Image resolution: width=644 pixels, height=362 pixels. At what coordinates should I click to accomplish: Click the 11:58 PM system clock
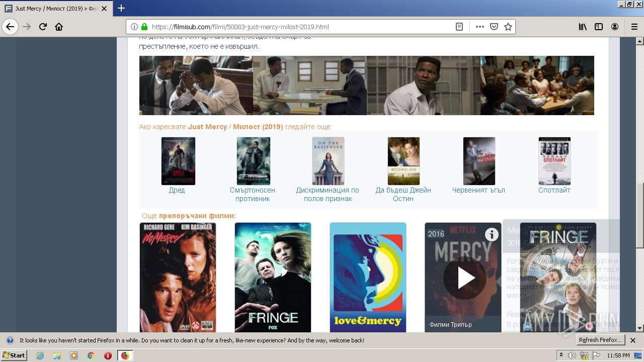click(618, 355)
